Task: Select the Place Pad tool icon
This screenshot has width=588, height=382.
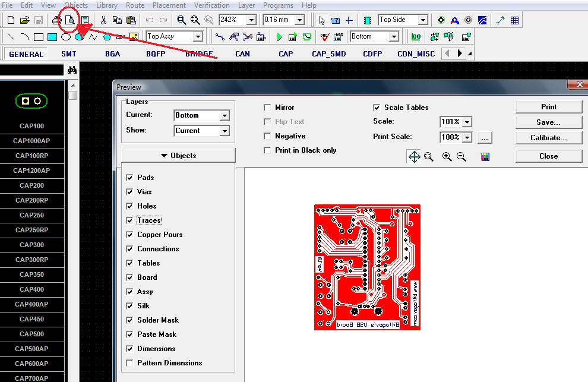Action: pyautogui.click(x=441, y=20)
